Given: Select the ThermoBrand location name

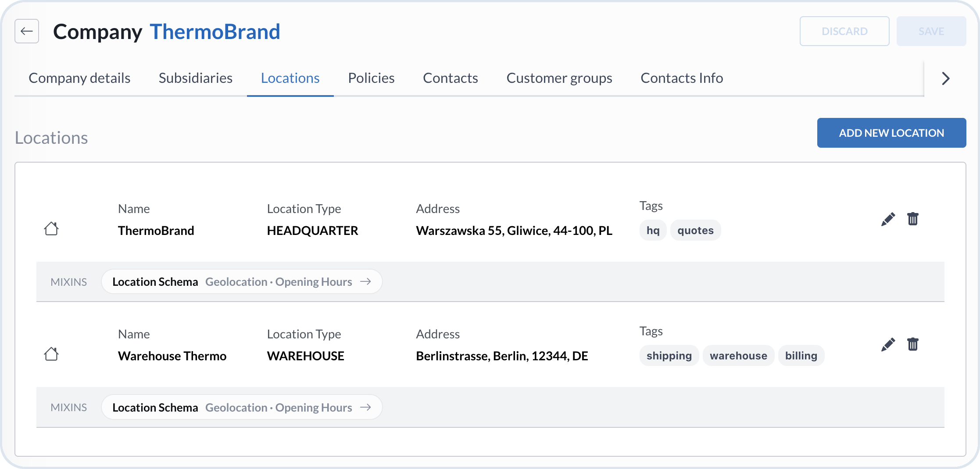Looking at the screenshot, I should coord(156,231).
